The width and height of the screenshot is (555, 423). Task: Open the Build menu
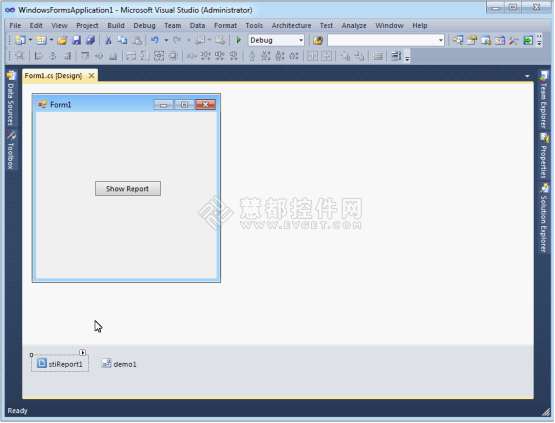tap(116, 25)
